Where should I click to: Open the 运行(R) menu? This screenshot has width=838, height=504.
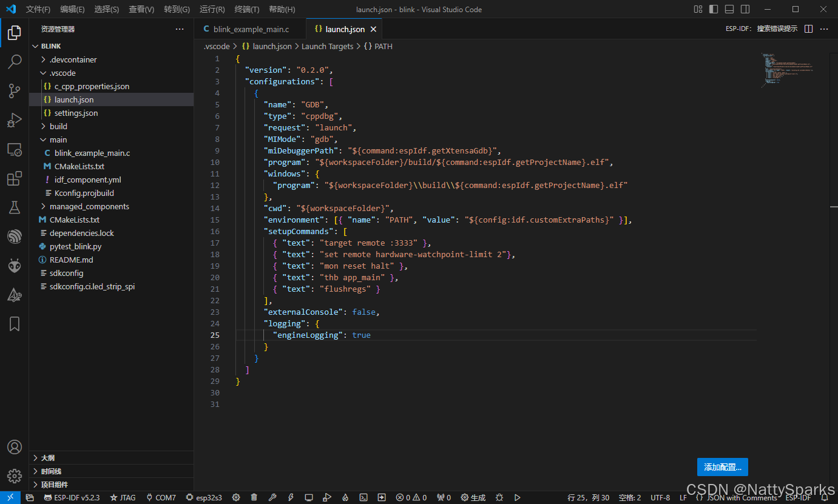tap(212, 10)
